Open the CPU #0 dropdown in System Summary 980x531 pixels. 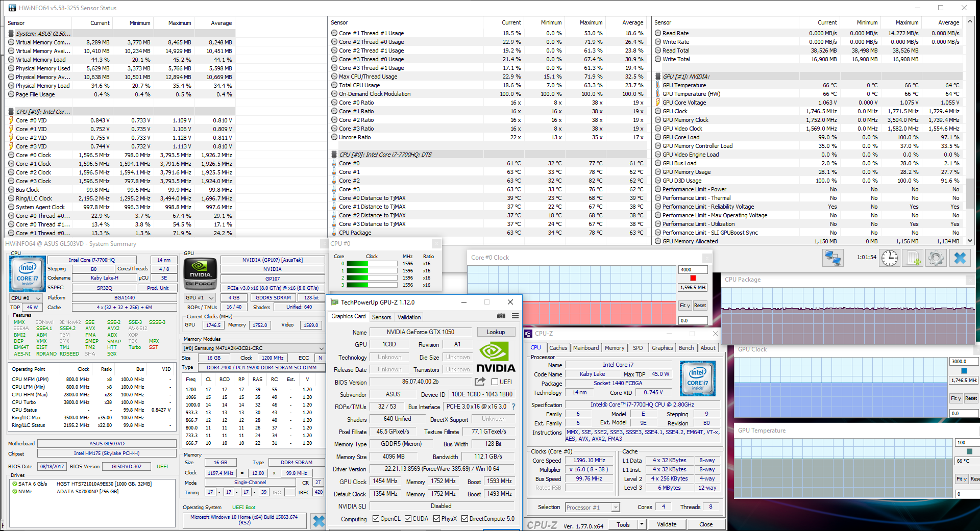pyautogui.click(x=26, y=298)
